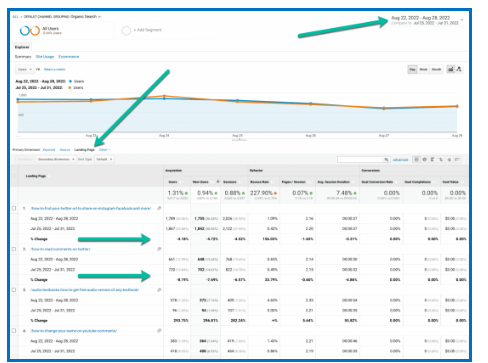Viewport: 488px width, 363px height.
Task: Set chart granularity to Week
Action: [x=423, y=69]
